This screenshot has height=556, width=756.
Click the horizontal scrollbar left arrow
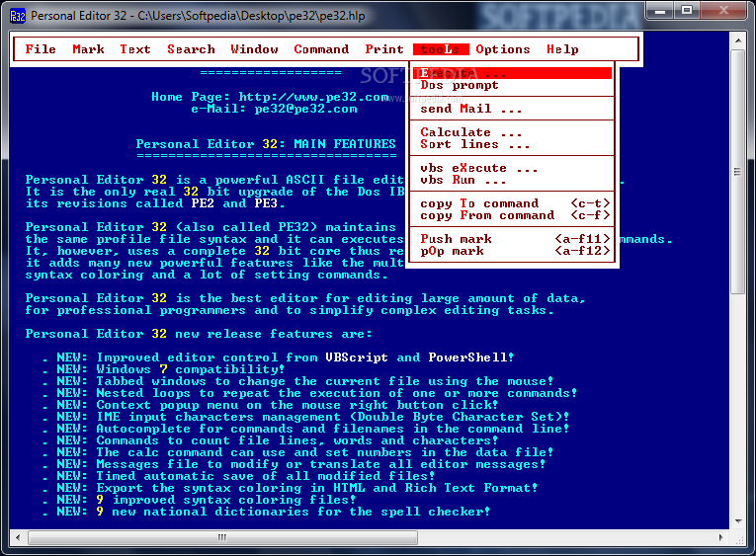click(x=18, y=537)
